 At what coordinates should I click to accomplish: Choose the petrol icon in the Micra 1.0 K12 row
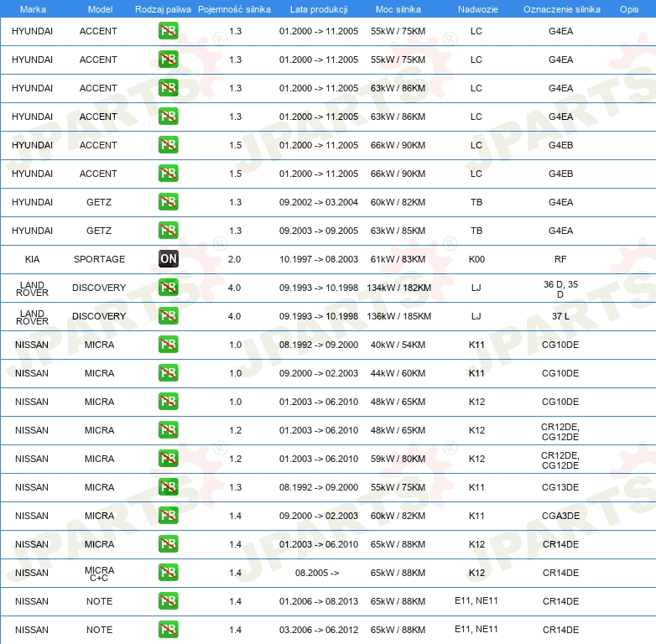pos(168,401)
